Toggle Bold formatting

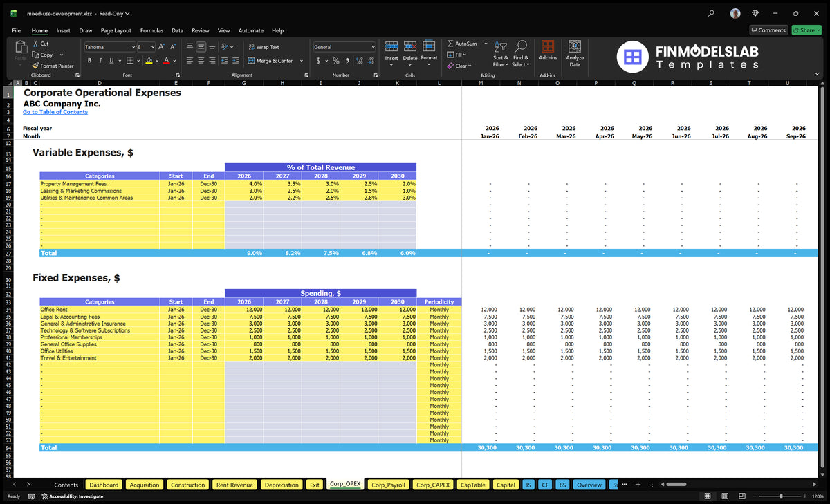(89, 61)
